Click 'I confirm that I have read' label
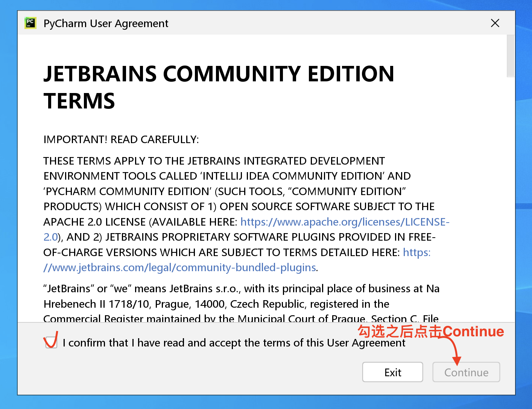Viewport: 532px width, 409px height. pyautogui.click(x=234, y=343)
